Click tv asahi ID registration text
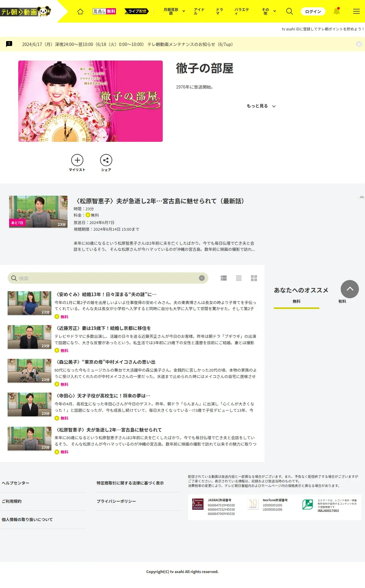Screen dimensions: 365x588 click(x=323, y=29)
